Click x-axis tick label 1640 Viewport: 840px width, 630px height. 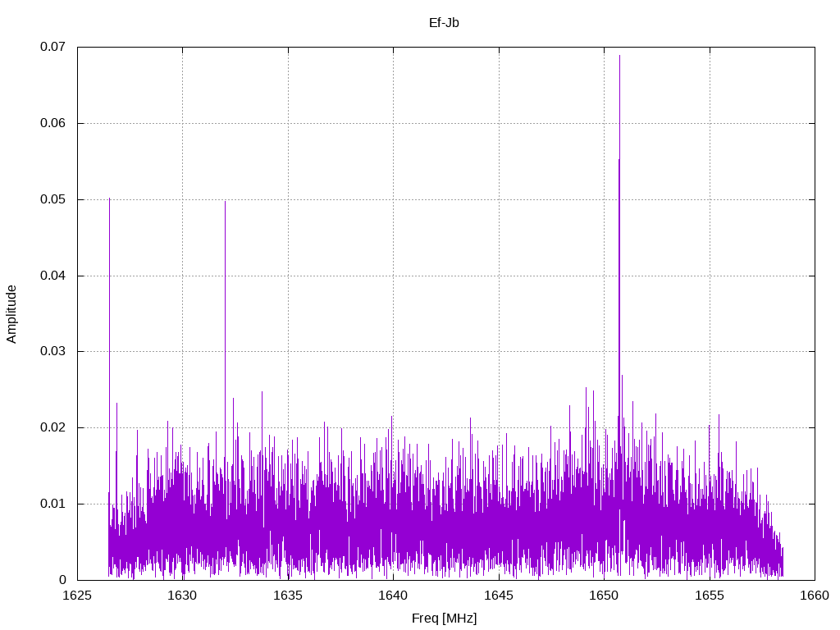tap(393, 596)
